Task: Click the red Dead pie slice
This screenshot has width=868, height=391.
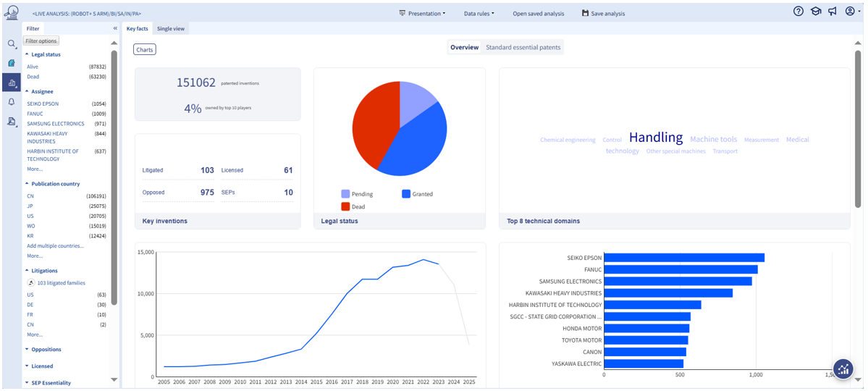Action: tap(373, 123)
